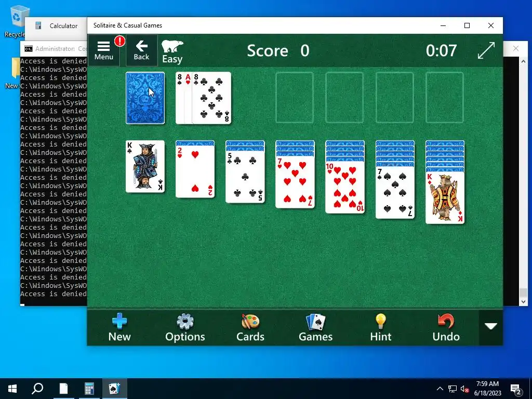Select the 8 of clubs waste card

pos(211,98)
